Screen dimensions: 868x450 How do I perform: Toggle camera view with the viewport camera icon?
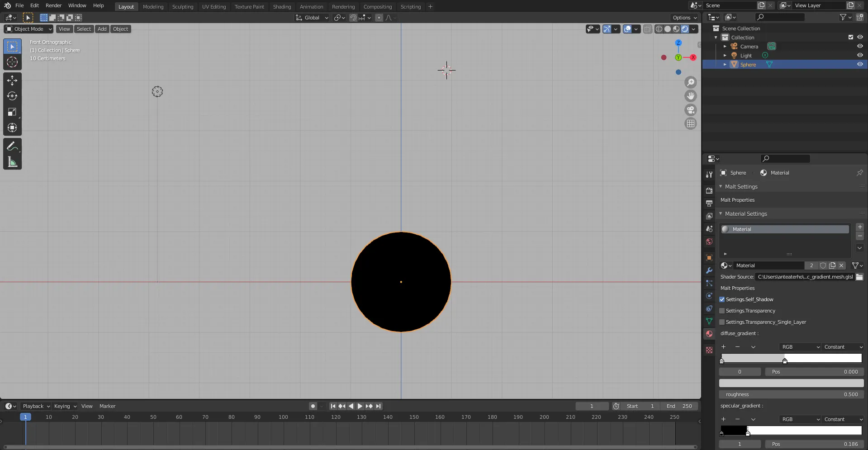[x=690, y=110]
